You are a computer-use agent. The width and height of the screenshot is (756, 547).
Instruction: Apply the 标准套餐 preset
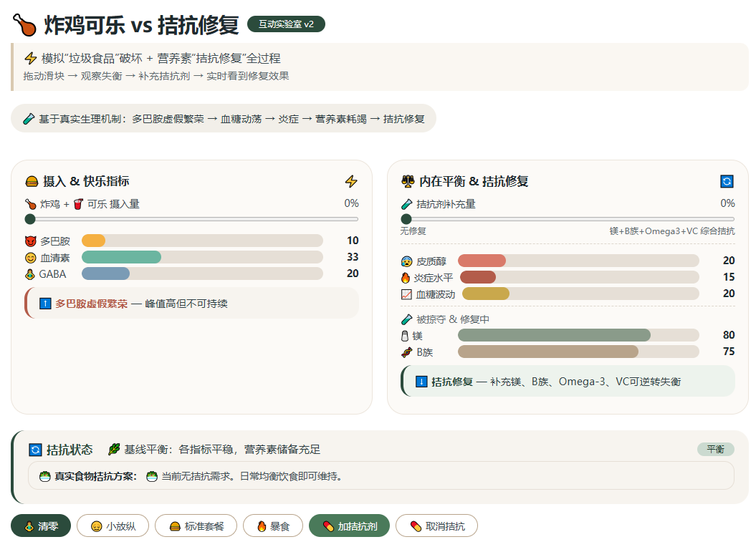tap(196, 526)
